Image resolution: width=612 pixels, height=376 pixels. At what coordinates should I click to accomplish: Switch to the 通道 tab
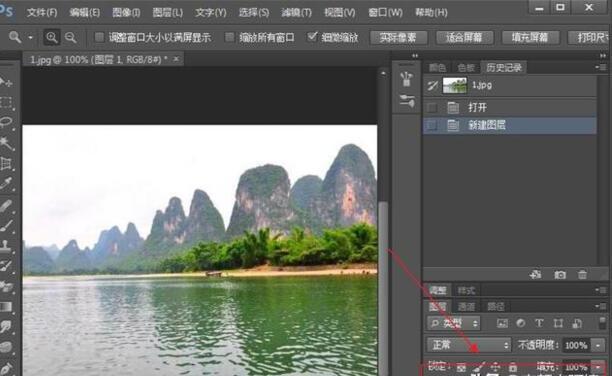tap(466, 307)
